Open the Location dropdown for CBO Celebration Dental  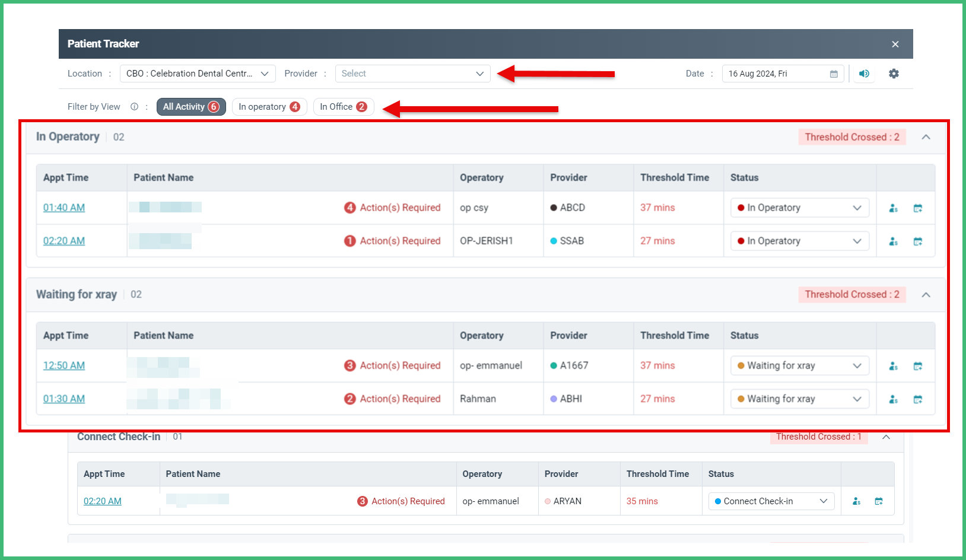click(x=197, y=74)
